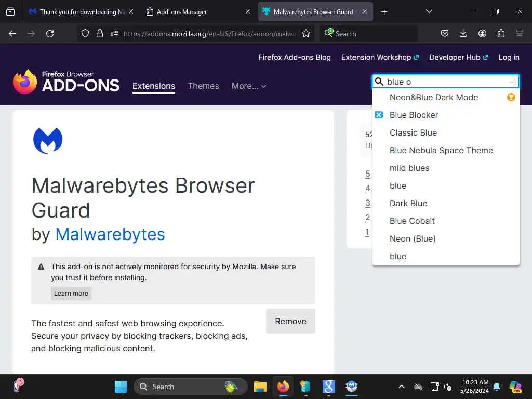Open Malwarebytes from the taskbar
The width and height of the screenshot is (532, 399).
(x=352, y=387)
